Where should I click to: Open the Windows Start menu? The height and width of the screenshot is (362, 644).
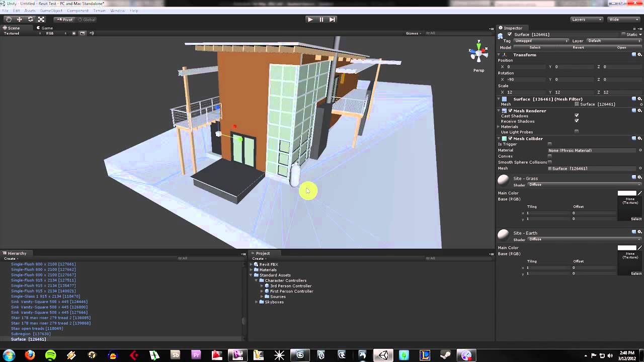point(9,355)
